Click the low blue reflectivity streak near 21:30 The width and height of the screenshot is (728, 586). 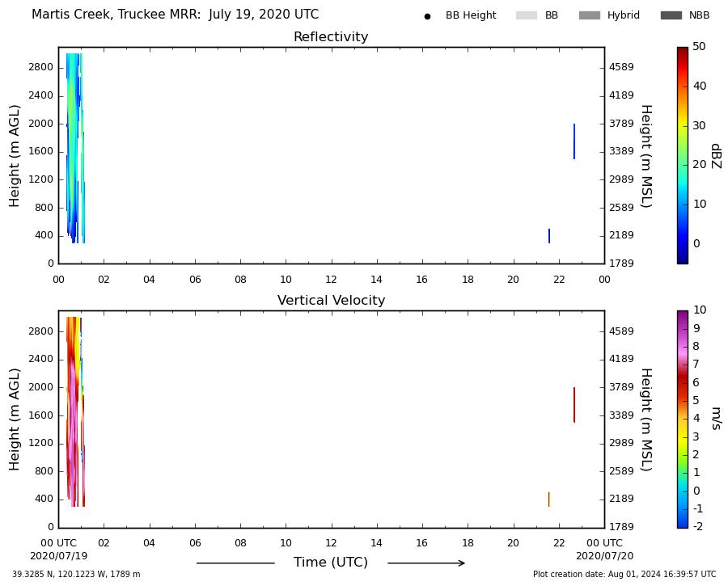click(x=549, y=236)
